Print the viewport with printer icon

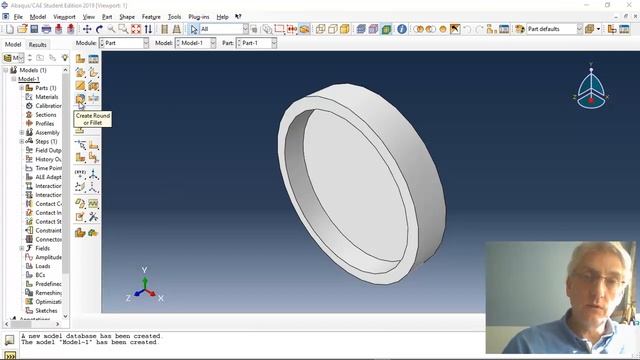pos(47,29)
